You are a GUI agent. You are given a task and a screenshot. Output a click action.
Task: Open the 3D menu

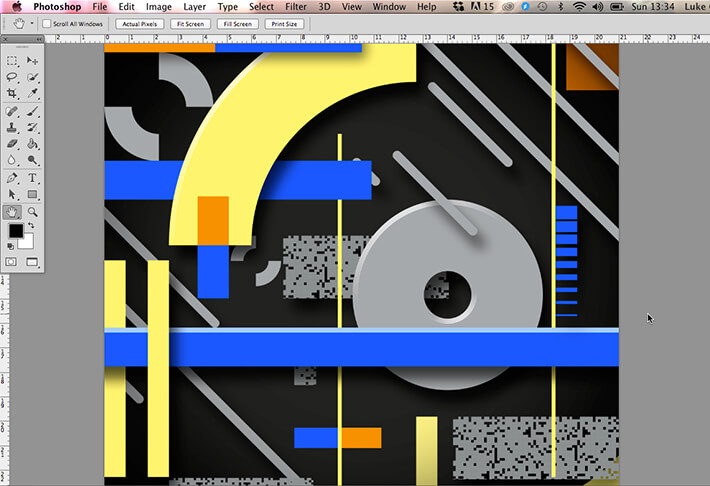[324, 7]
